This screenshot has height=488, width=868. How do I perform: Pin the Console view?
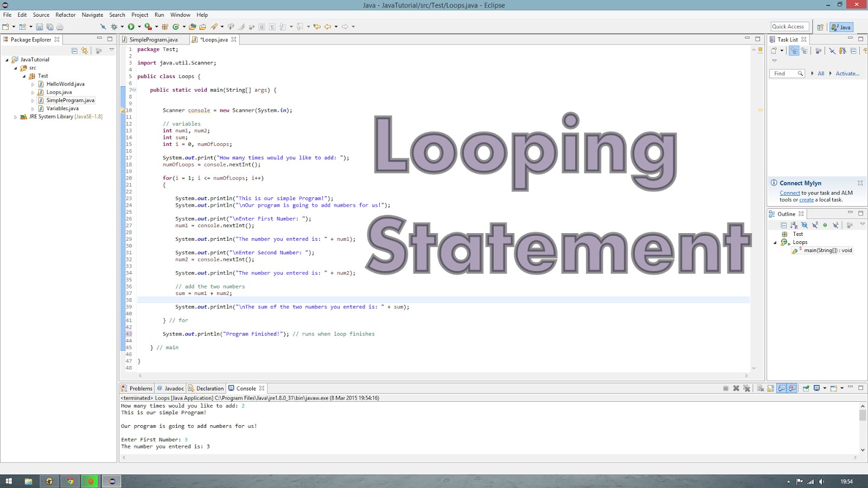pos(806,388)
